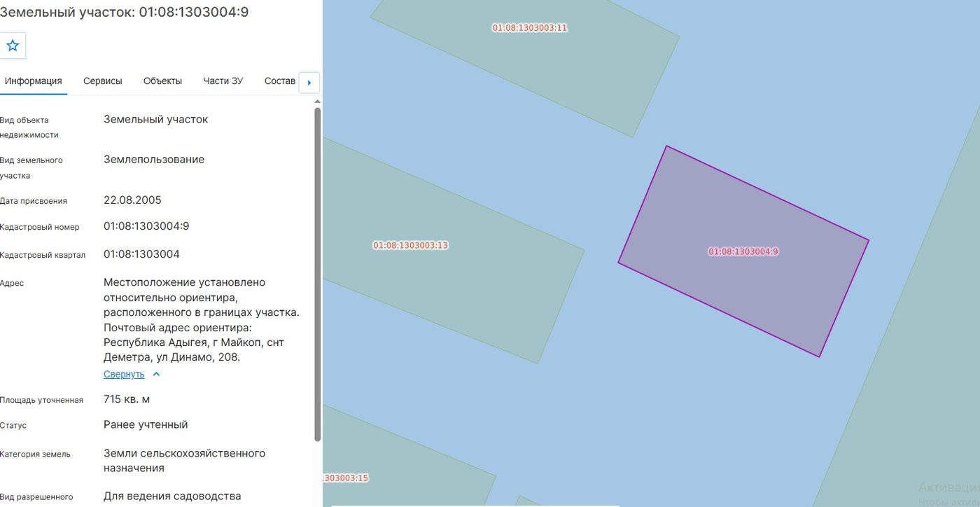Click the 715 кв. м area value
980x507 pixels.
coord(127,399)
